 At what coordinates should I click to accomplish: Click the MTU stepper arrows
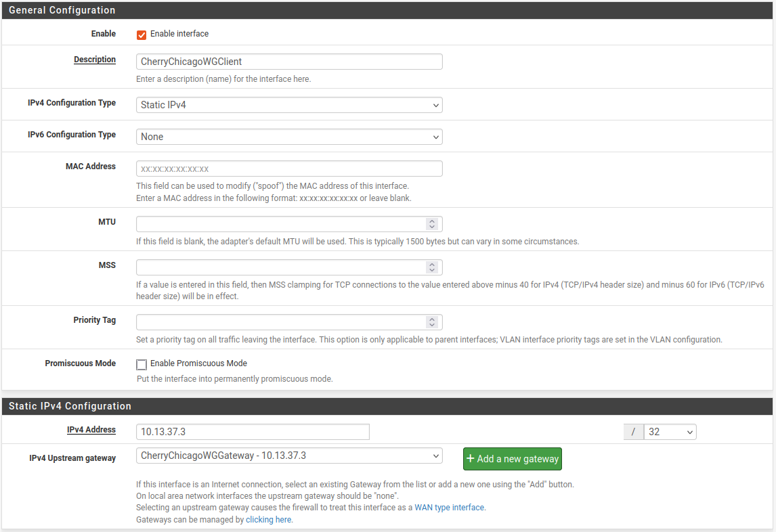click(x=432, y=224)
